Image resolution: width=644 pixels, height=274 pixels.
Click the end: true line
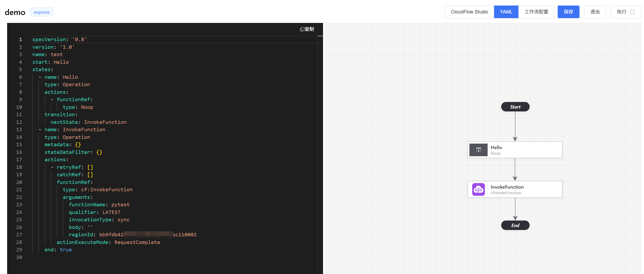58,249
